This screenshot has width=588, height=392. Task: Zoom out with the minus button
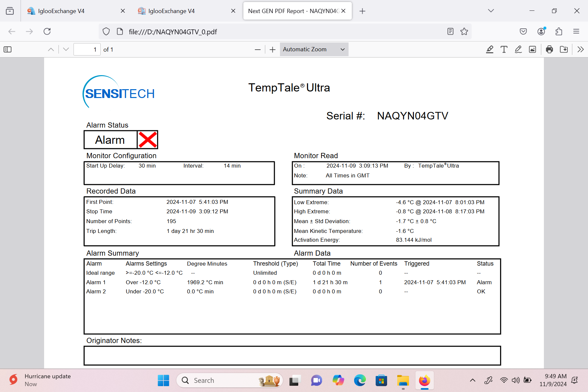258,49
